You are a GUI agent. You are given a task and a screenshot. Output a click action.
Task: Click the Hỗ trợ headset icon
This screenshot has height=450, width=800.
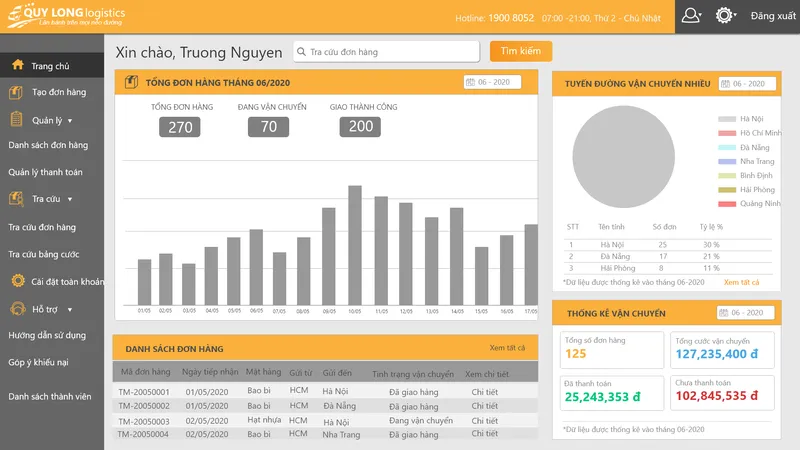click(x=17, y=309)
